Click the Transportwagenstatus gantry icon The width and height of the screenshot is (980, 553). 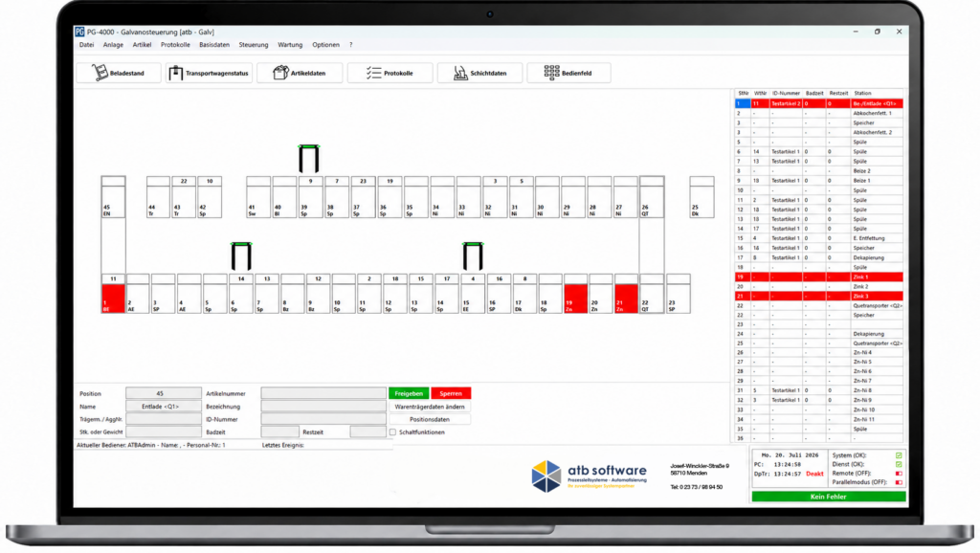176,73
